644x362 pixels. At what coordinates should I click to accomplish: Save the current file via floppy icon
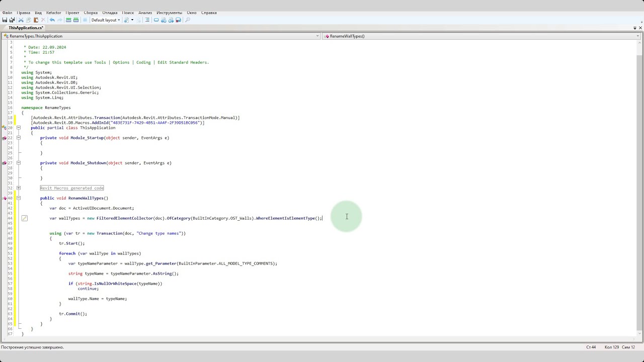tap(5, 20)
